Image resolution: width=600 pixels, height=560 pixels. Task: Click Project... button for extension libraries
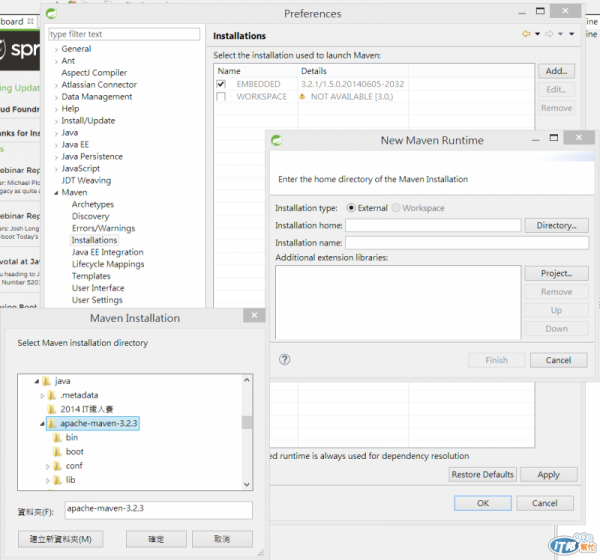(556, 273)
